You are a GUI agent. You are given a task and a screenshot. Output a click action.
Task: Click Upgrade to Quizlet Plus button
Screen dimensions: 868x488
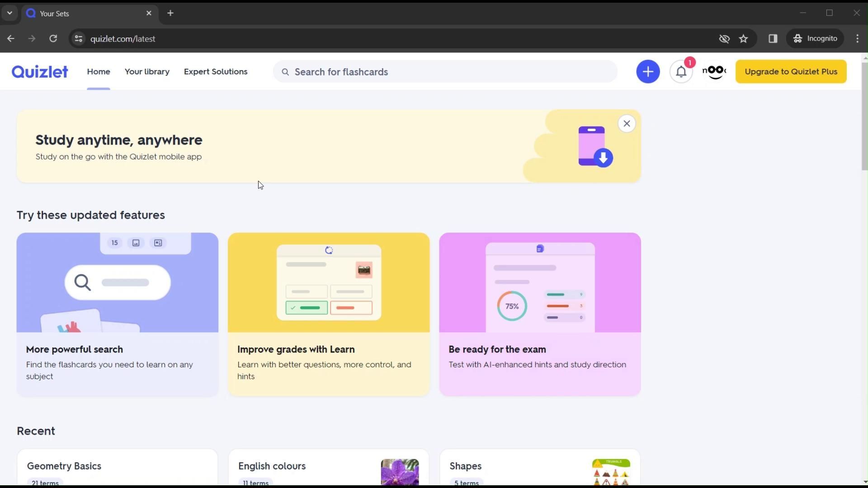[790, 71]
